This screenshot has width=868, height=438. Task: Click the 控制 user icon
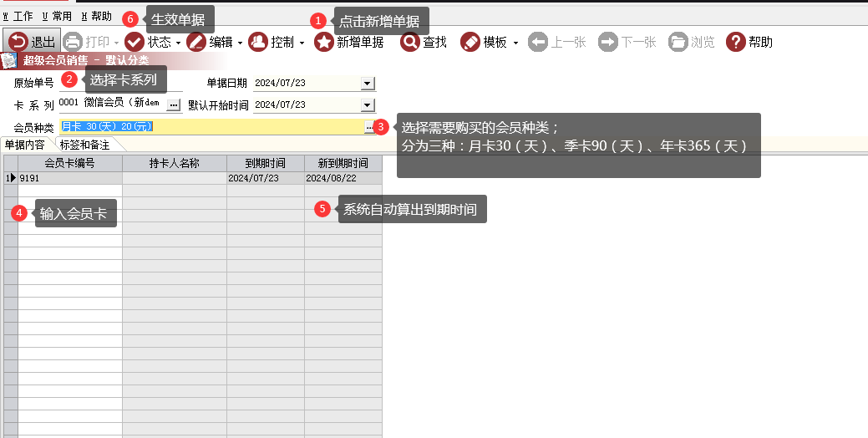pyautogui.click(x=258, y=42)
